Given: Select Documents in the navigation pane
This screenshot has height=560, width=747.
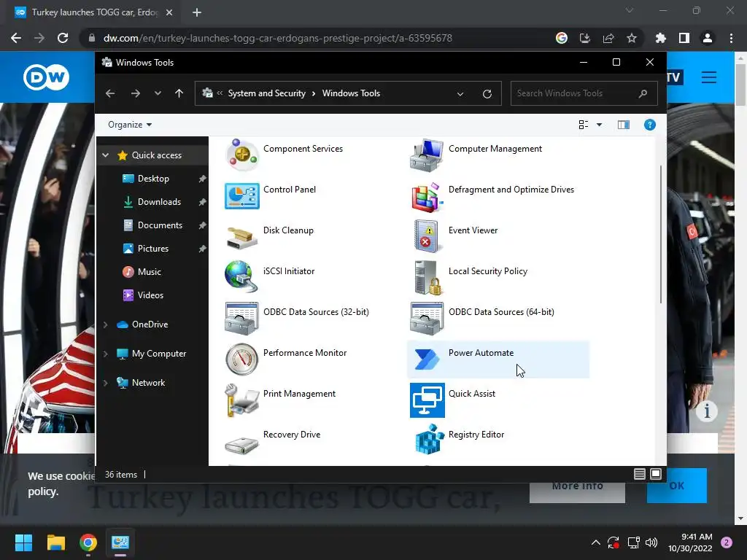Looking at the screenshot, I should point(160,225).
